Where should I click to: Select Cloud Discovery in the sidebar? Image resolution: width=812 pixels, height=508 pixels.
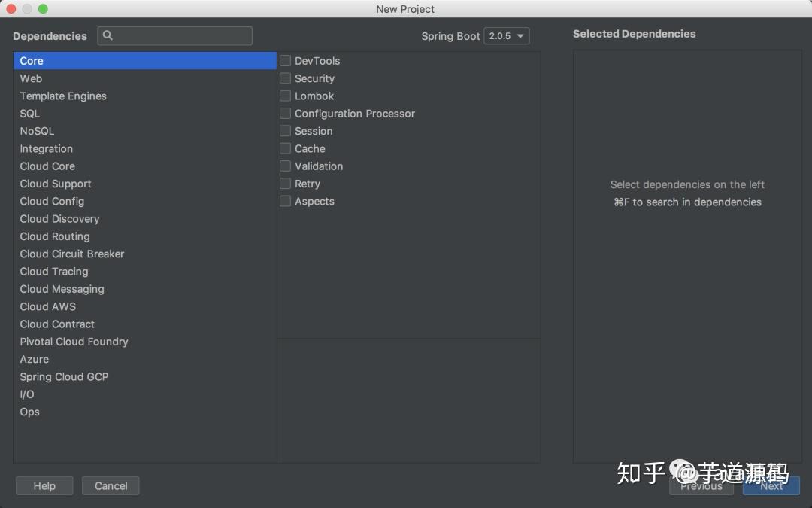pyautogui.click(x=59, y=218)
